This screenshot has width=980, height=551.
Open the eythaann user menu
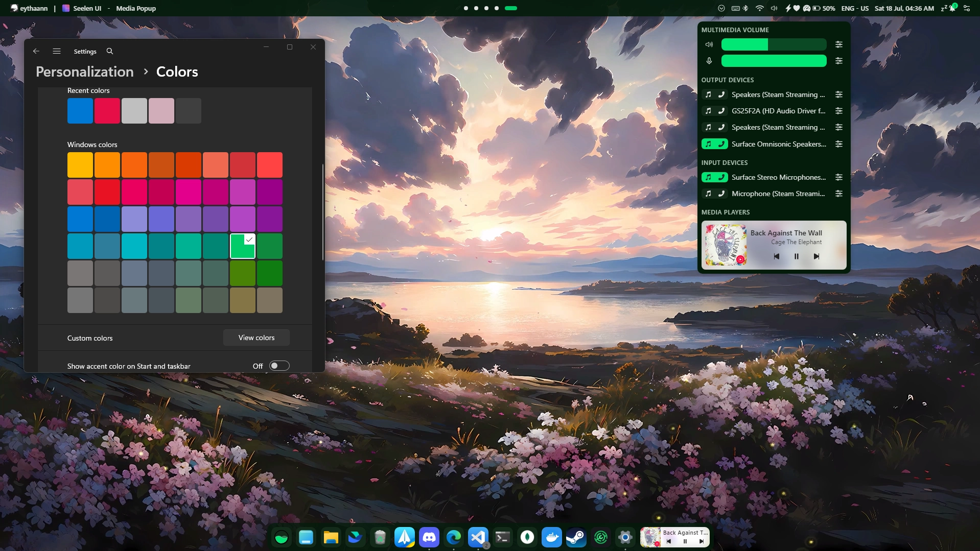pyautogui.click(x=29, y=8)
